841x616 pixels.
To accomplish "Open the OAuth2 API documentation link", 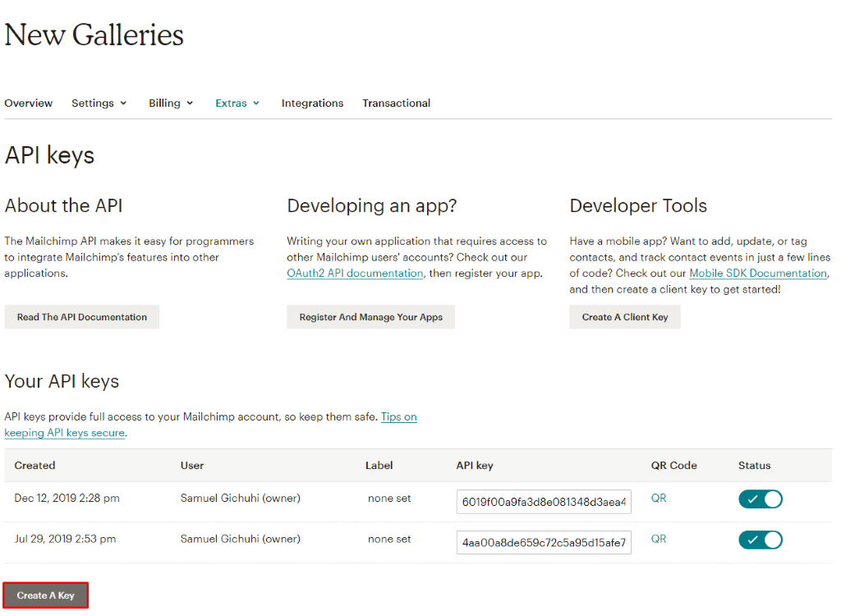I will 355,274.
